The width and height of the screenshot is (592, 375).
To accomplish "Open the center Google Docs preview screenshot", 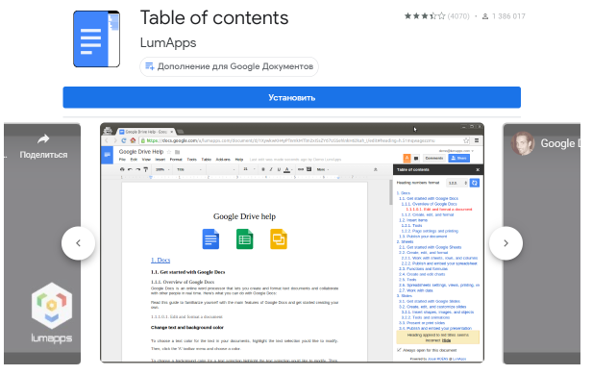I will (292, 242).
